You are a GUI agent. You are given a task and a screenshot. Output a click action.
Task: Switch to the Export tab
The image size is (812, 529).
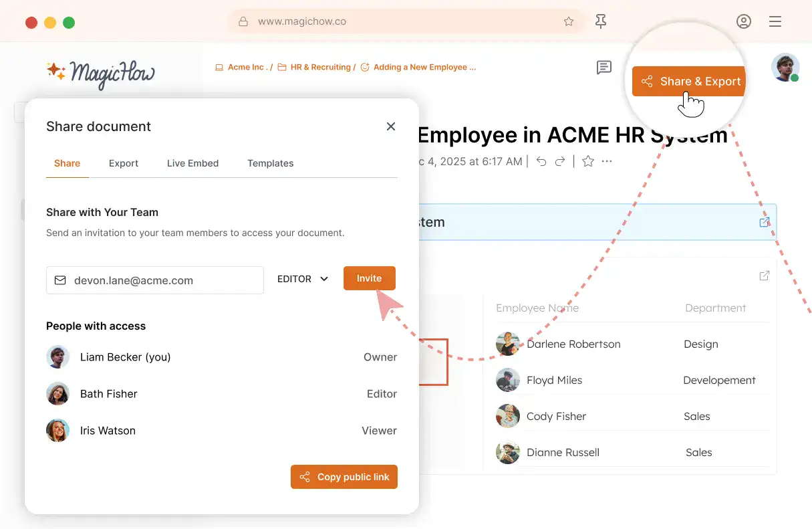[124, 163]
